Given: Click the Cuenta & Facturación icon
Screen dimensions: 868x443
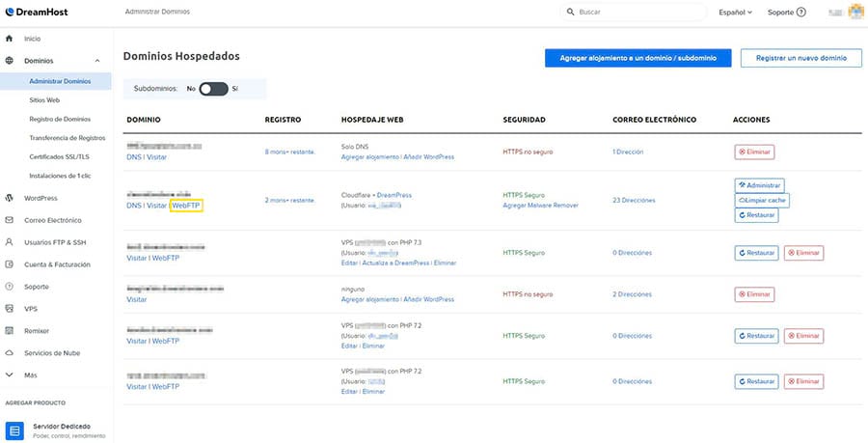Looking at the screenshot, I should tap(10, 264).
